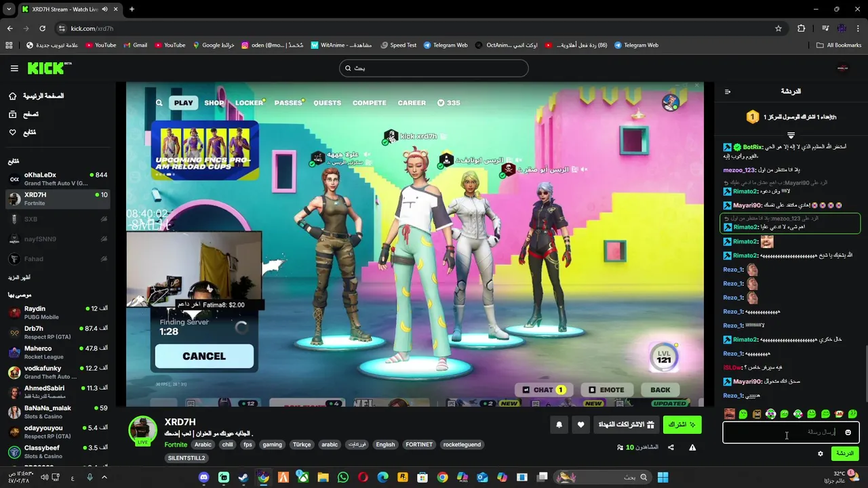The width and height of the screenshot is (868, 488).
Task: Expand the gifted subs leaderboard chevron
Action: tap(791, 136)
